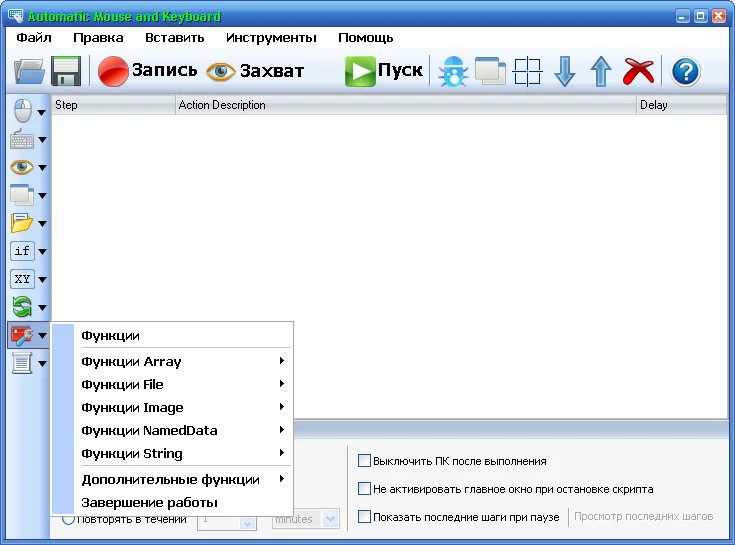The image size is (735, 545).
Task: Move step up with the blue up arrow
Action: 601,71
